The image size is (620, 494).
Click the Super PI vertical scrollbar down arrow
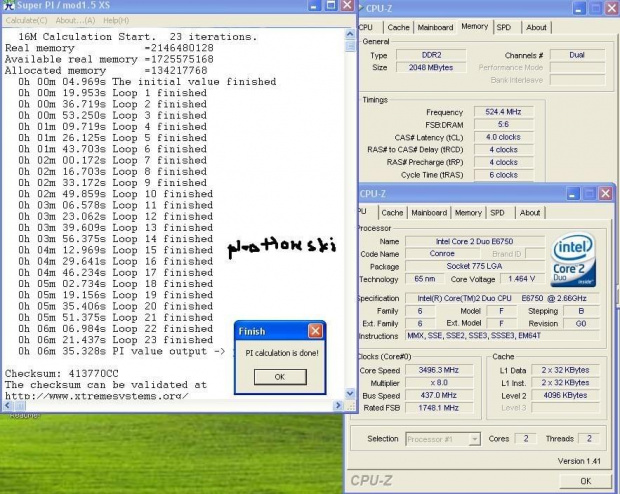350,393
